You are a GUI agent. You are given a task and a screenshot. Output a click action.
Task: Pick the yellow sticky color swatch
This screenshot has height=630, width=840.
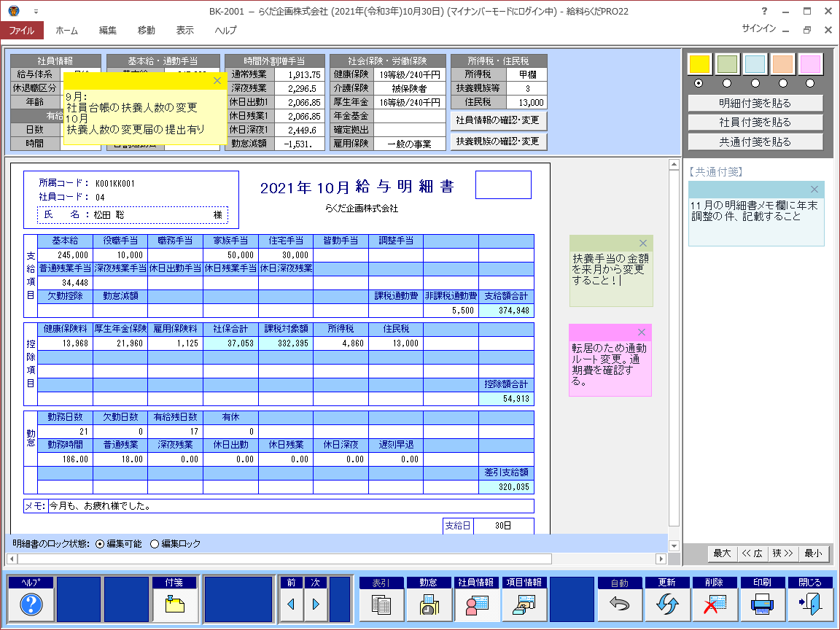pyautogui.click(x=700, y=64)
